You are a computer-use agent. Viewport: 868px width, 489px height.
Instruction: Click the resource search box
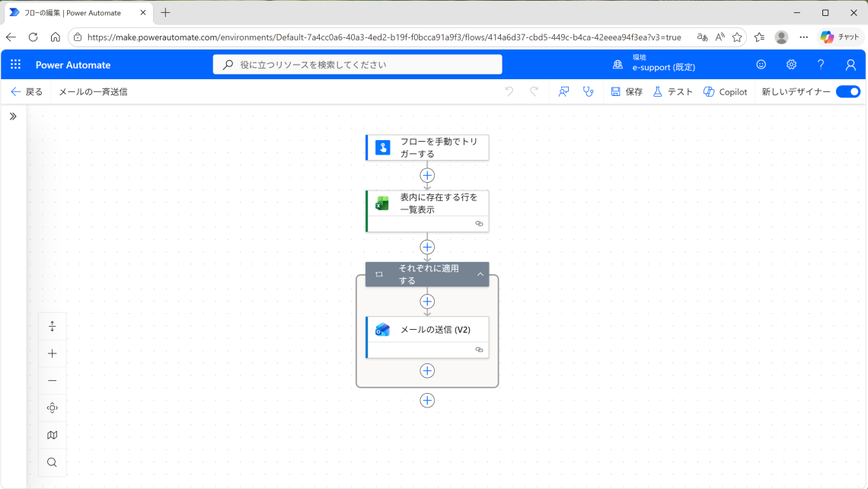tap(358, 65)
